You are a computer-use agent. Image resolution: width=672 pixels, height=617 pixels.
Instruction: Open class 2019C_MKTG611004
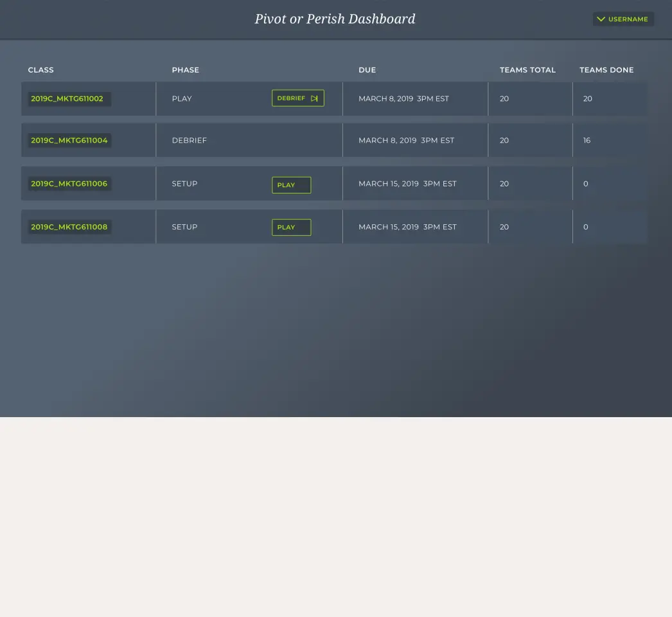(69, 140)
